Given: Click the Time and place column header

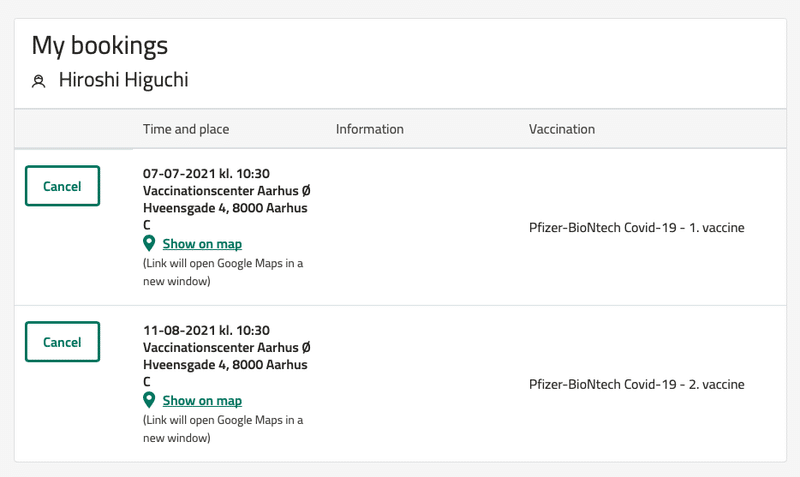Looking at the screenshot, I should (x=186, y=129).
